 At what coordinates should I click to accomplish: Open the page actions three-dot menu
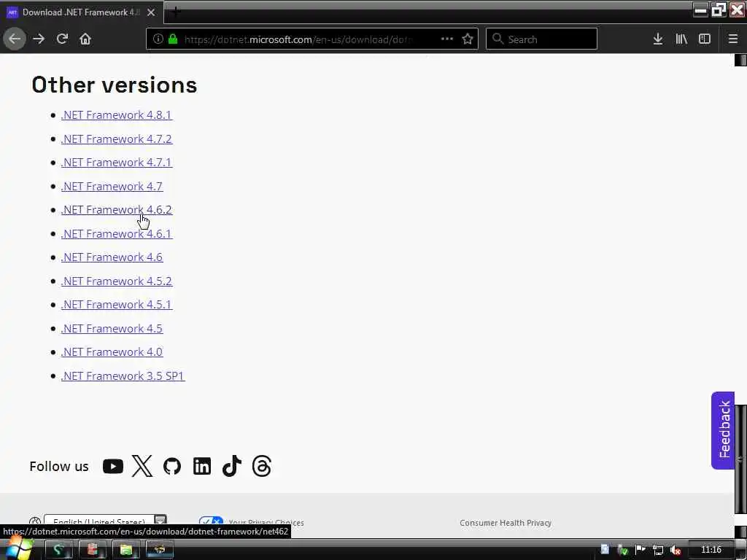[x=447, y=39]
